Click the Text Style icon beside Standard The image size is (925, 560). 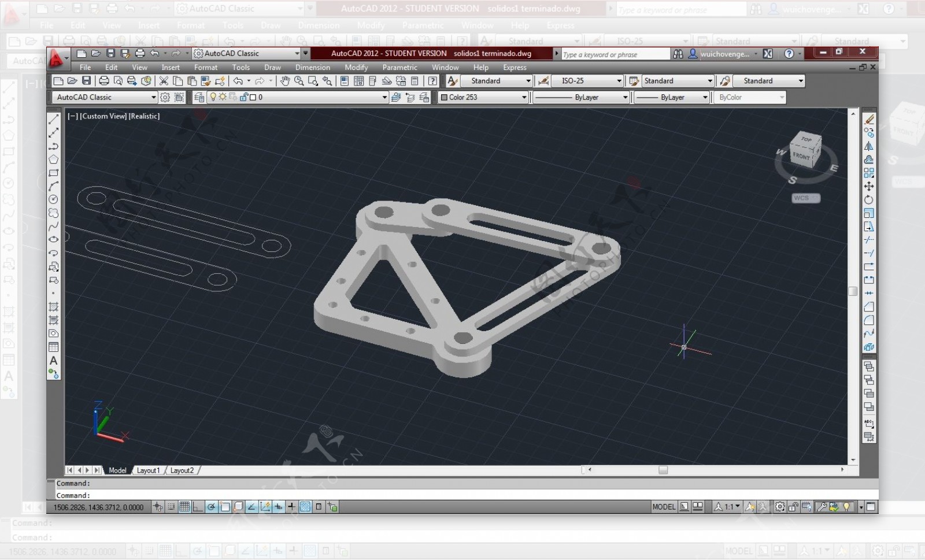click(x=453, y=81)
